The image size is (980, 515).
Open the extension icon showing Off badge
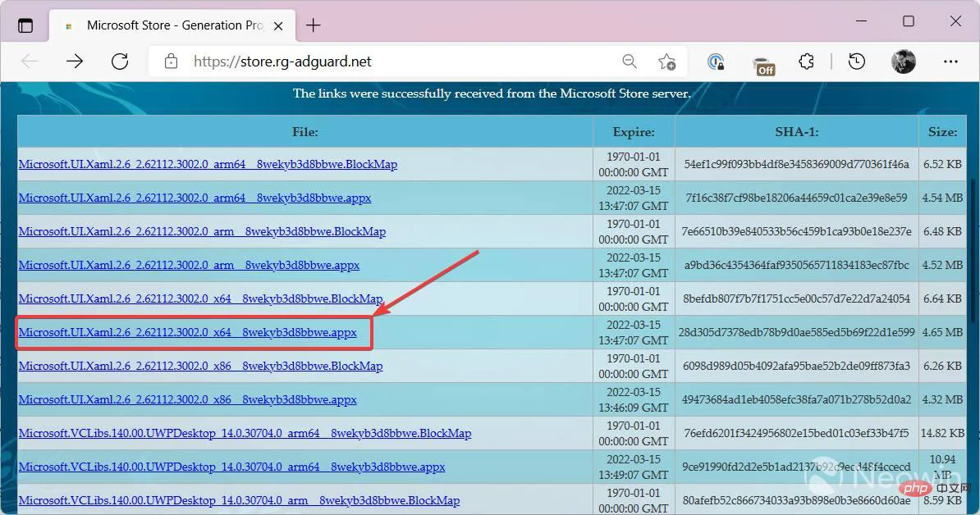[763, 65]
